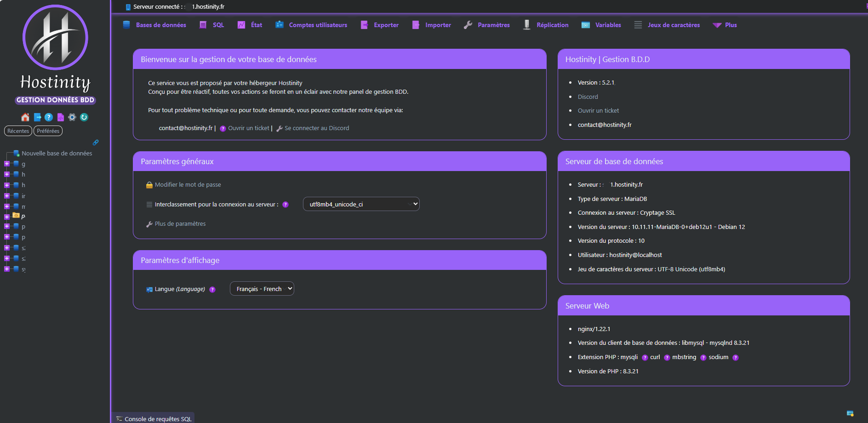868x423 pixels.
Task: Click the logout arrow icon in sidebar
Action: pos(38,117)
